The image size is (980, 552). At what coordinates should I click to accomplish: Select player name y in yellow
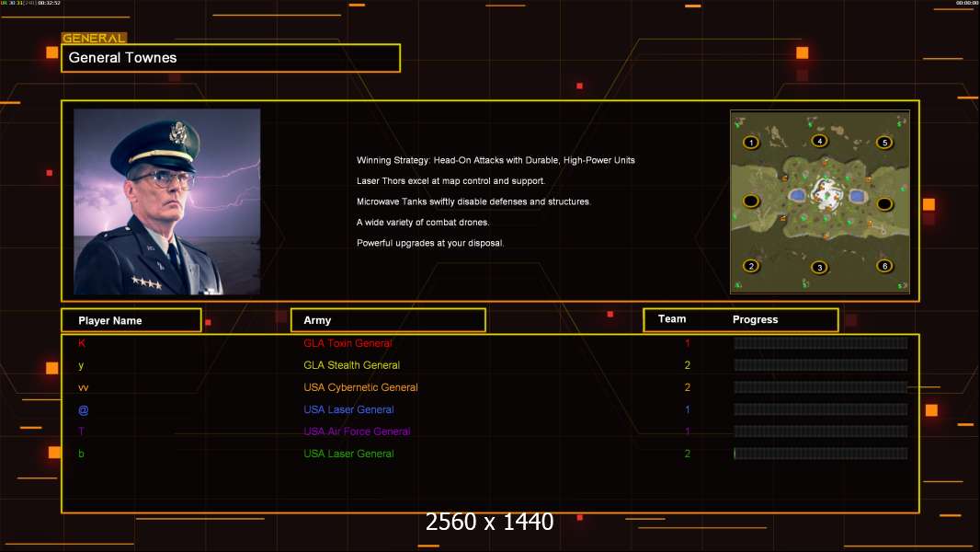(81, 365)
